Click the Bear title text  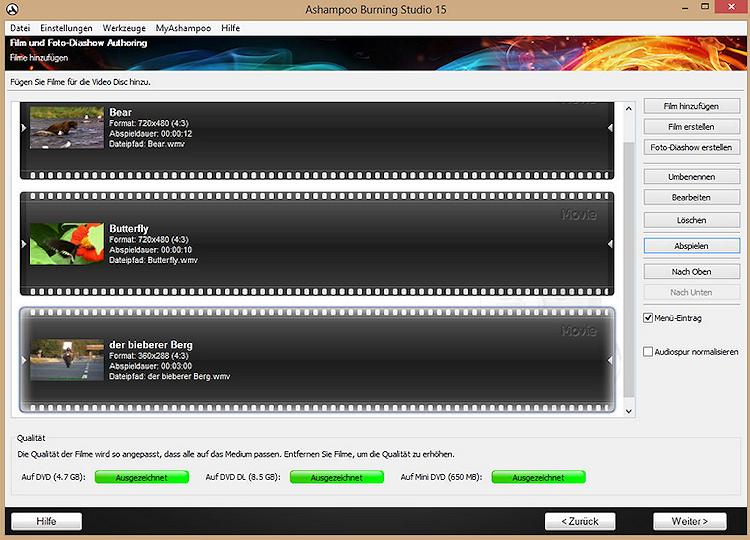click(120, 112)
